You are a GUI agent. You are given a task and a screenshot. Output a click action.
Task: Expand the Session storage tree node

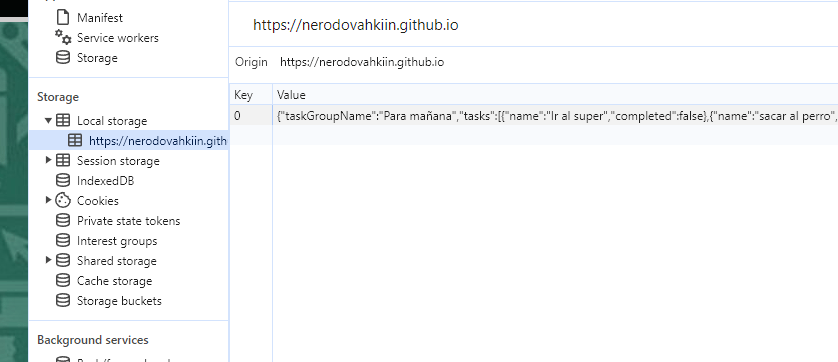[x=48, y=160]
